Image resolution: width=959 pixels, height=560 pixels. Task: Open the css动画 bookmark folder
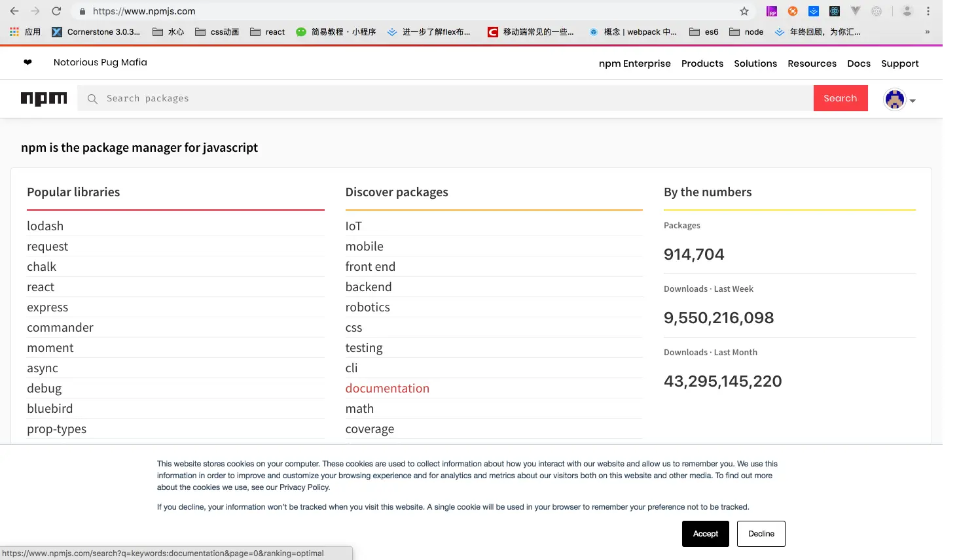217,32
